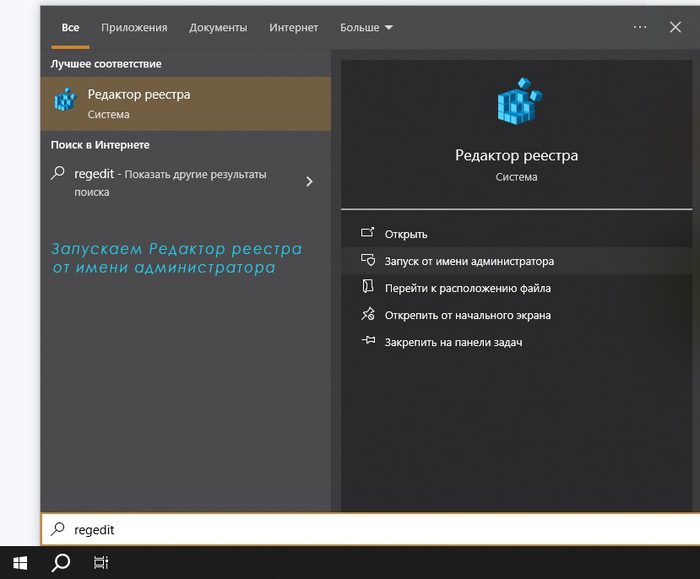Choose Открыть to launch Registry Editor
The image size is (700, 579).
pyautogui.click(x=406, y=234)
